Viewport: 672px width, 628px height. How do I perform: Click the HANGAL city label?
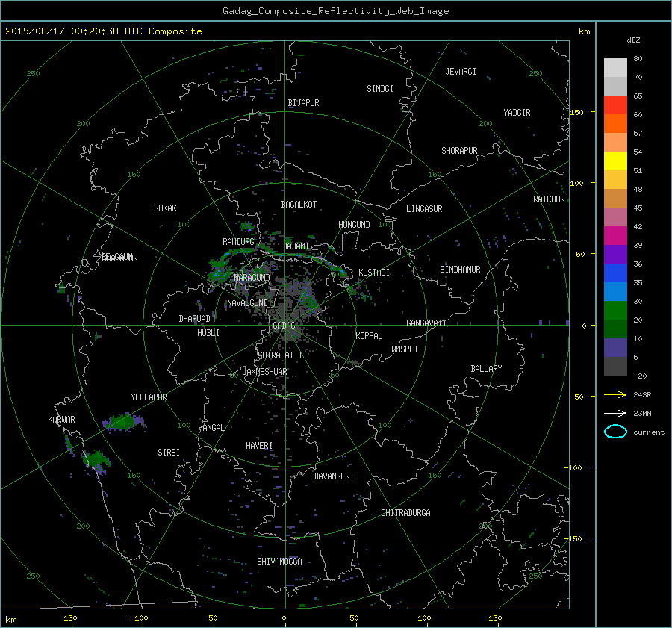(211, 428)
